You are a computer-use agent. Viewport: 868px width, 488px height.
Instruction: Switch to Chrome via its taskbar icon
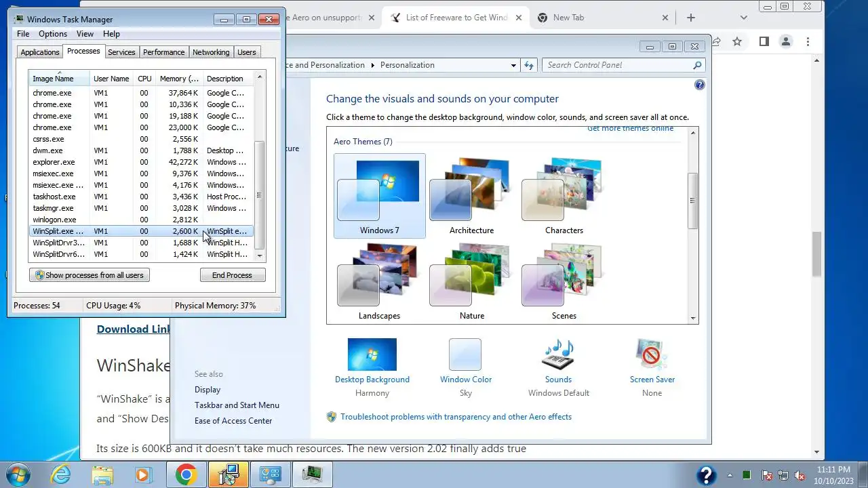(x=186, y=474)
